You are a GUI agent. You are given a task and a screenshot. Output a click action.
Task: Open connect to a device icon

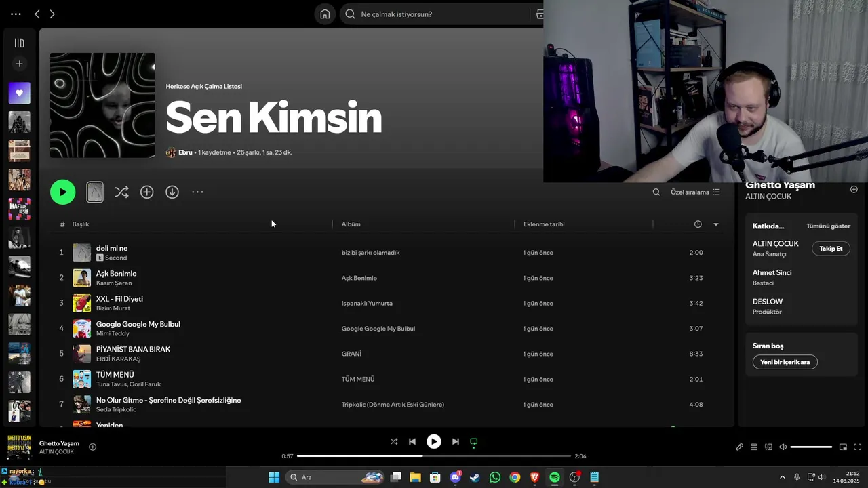click(x=769, y=447)
